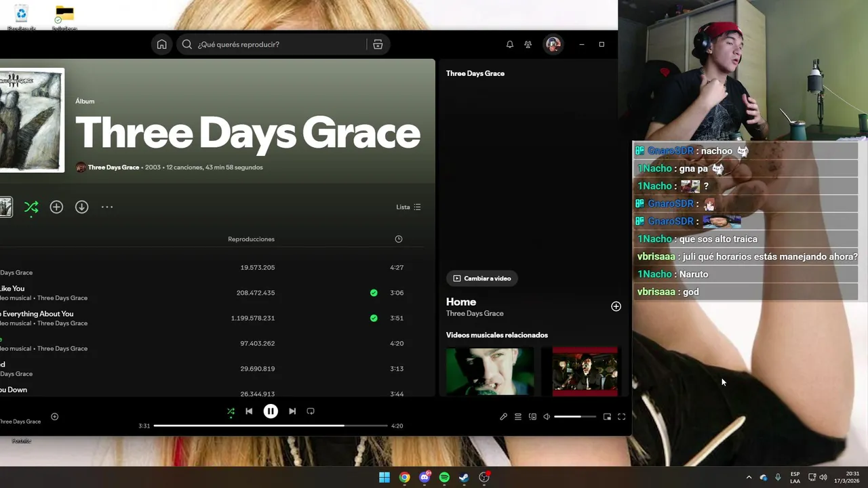Open the system volume tray icon

tap(823, 477)
